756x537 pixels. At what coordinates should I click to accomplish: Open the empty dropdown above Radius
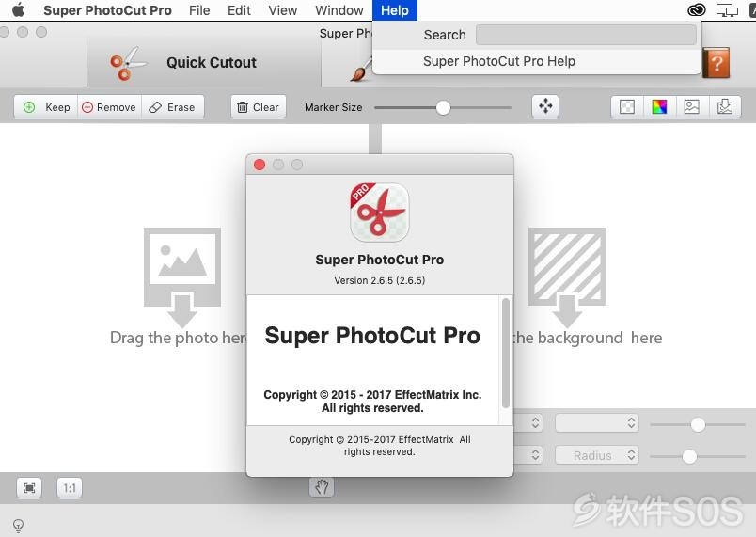click(x=597, y=423)
